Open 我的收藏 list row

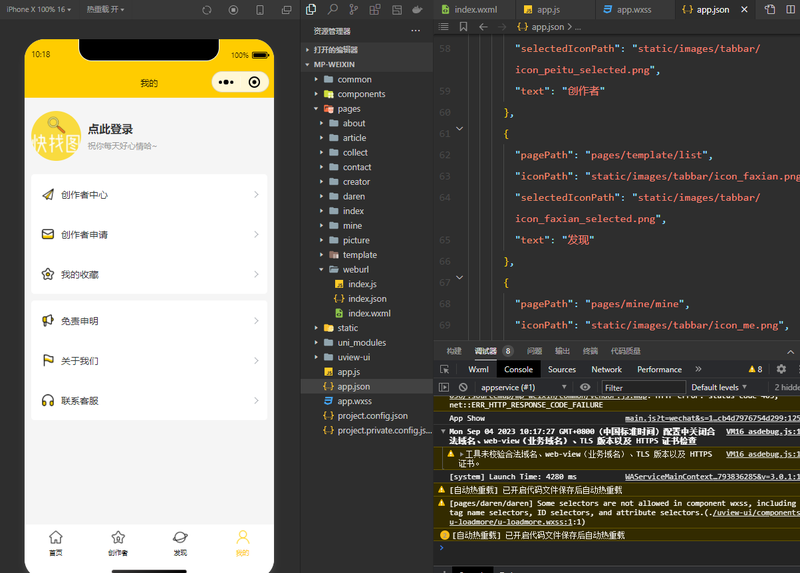click(149, 274)
